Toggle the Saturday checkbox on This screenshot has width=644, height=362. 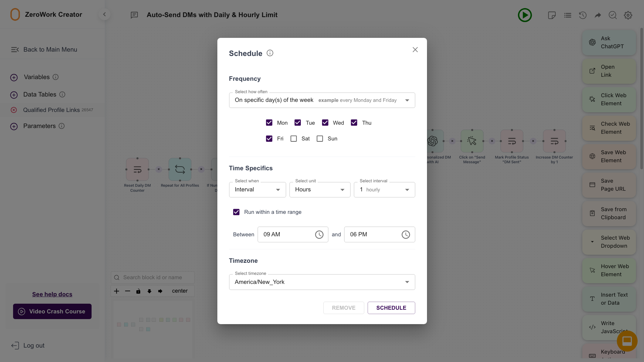pos(294,139)
